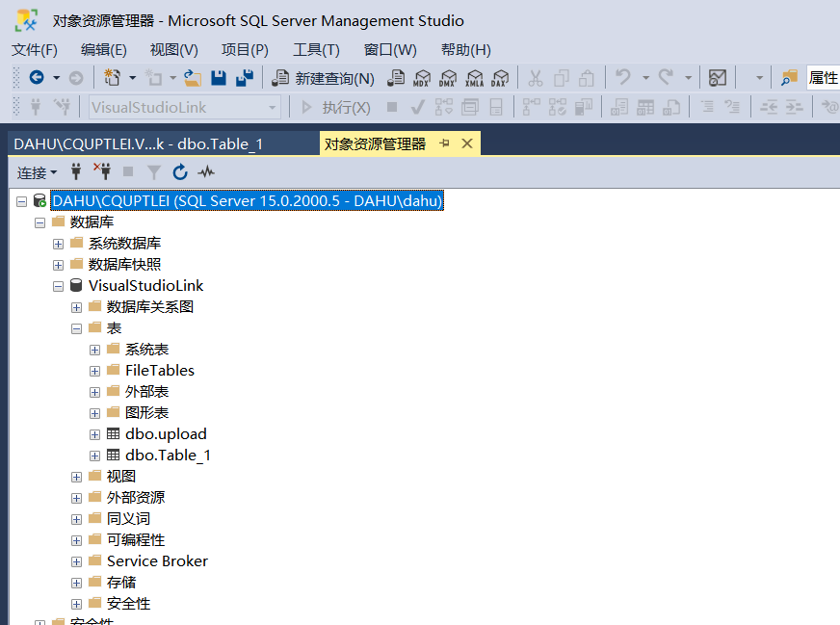Screen dimensions: 840x625
Task: Select the 存储 folder
Action: tap(121, 583)
